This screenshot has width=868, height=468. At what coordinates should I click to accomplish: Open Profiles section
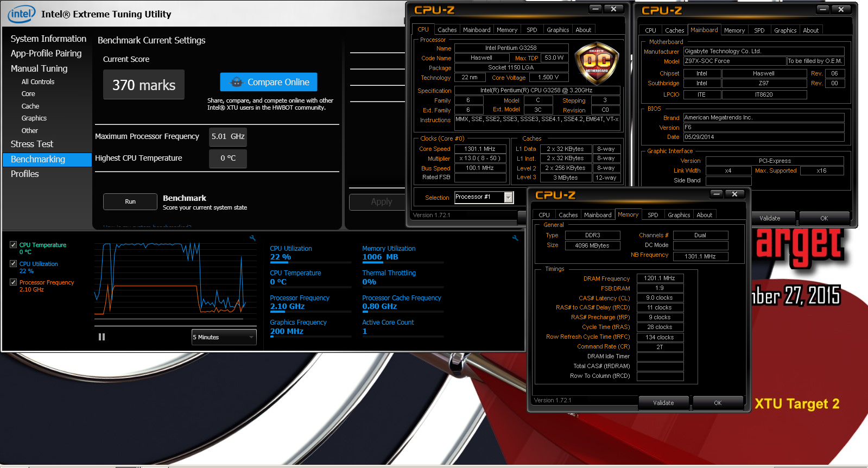(x=25, y=174)
